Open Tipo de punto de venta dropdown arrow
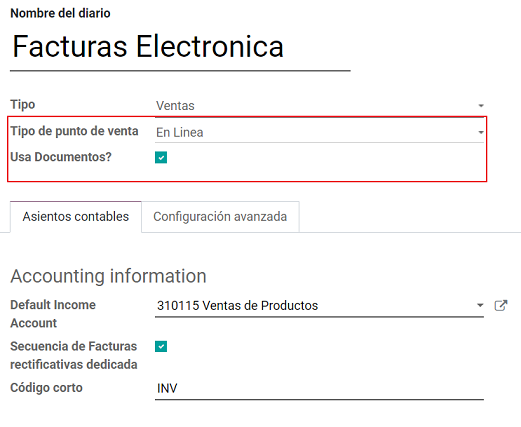The width and height of the screenshot is (521, 427). [481, 132]
